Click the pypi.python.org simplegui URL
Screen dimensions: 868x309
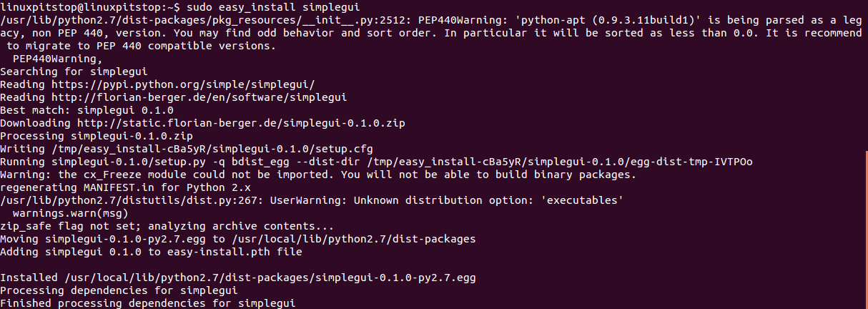[x=182, y=84]
